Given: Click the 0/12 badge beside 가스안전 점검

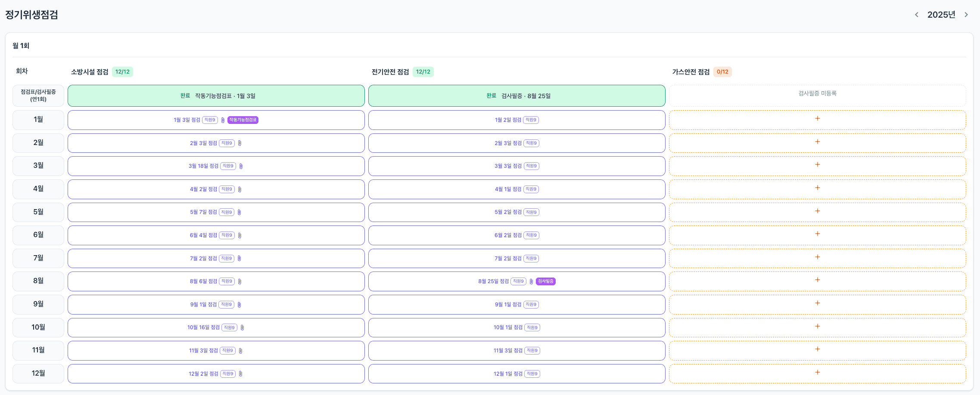Looking at the screenshot, I should coord(722,72).
